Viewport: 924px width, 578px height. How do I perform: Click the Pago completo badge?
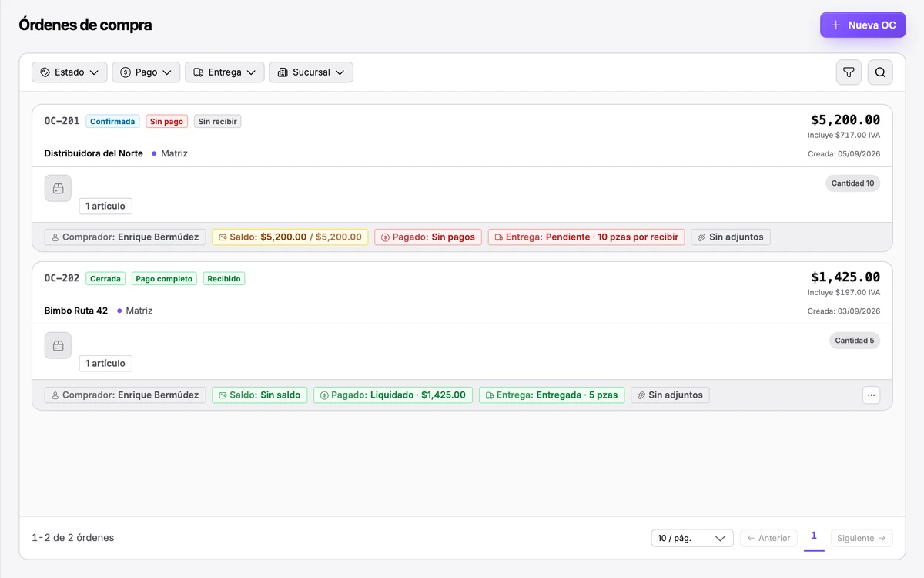point(164,278)
